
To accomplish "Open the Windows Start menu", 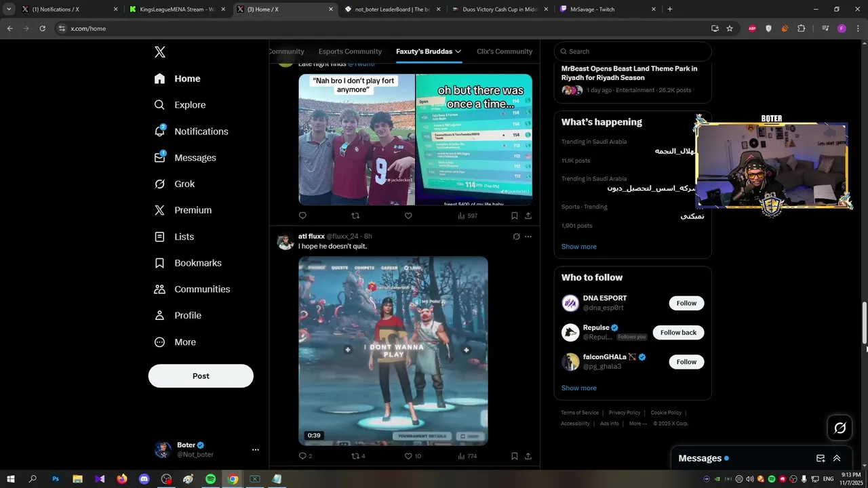I will tap(11, 479).
